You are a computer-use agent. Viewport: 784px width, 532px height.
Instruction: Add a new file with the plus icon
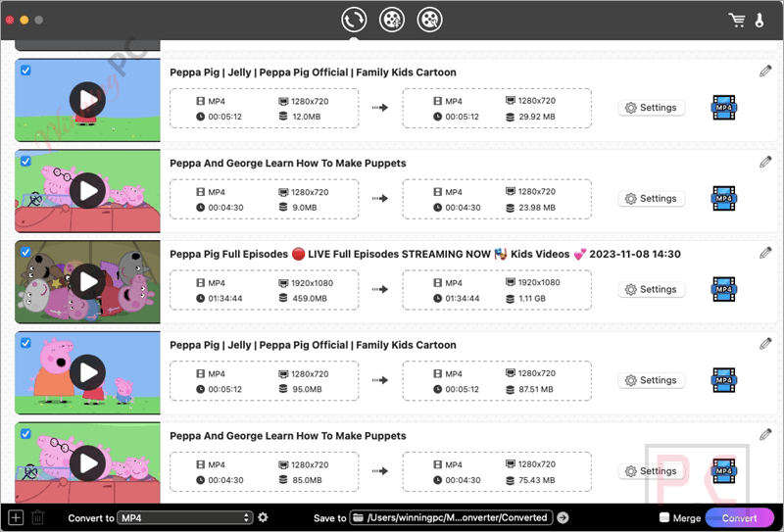point(16,517)
